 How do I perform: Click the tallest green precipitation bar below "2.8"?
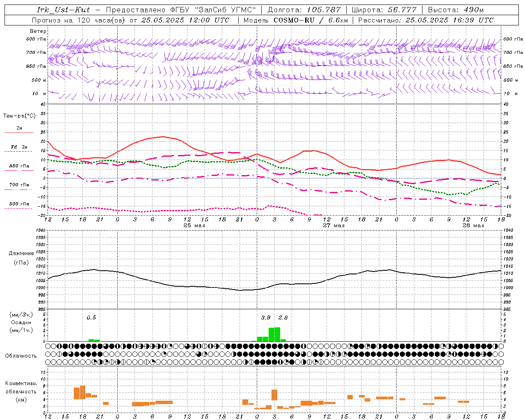click(277, 334)
